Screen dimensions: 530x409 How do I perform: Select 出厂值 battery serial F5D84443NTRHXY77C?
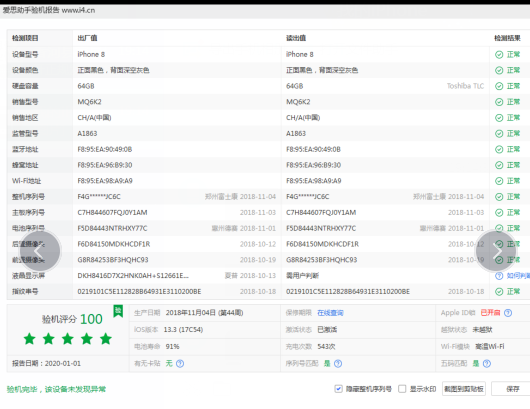point(112,228)
